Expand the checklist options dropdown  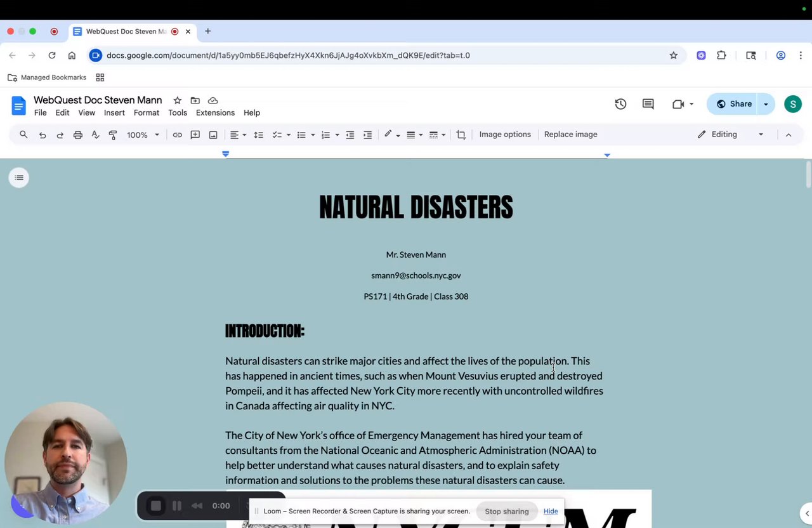click(289, 135)
